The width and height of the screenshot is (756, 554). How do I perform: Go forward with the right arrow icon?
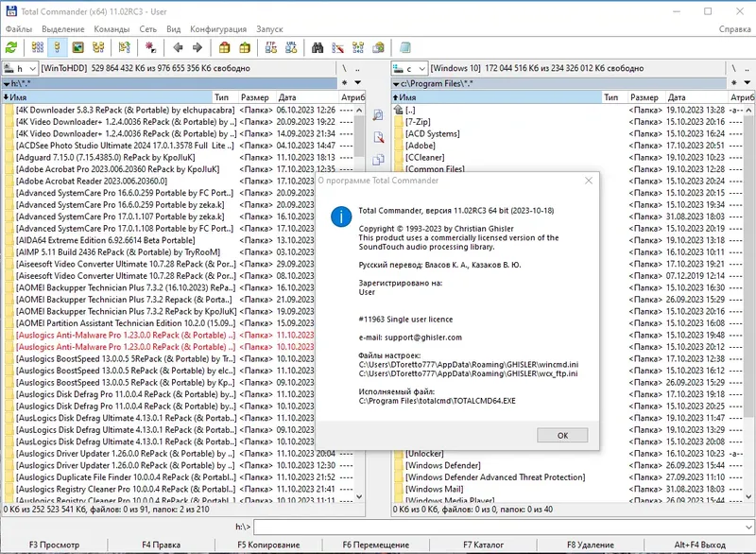pyautogui.click(x=197, y=47)
